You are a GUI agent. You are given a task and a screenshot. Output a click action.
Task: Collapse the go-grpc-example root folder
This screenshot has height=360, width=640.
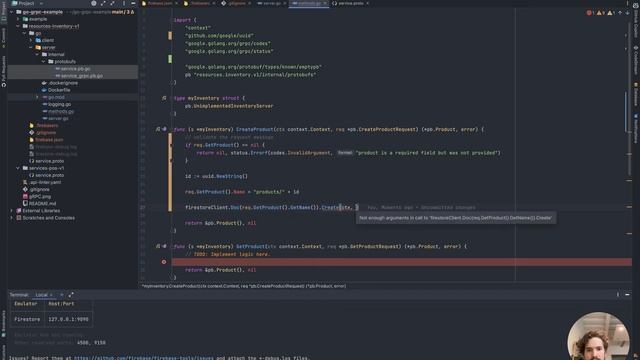[11, 12]
